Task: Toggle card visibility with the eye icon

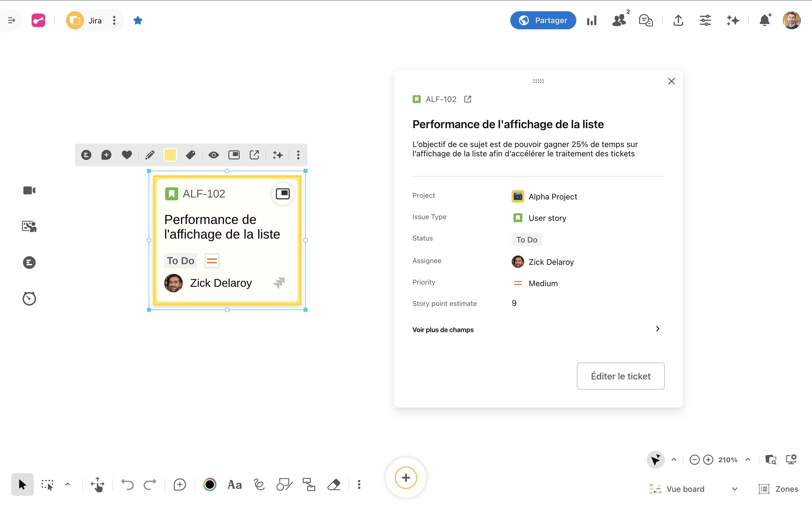Action: (213, 155)
